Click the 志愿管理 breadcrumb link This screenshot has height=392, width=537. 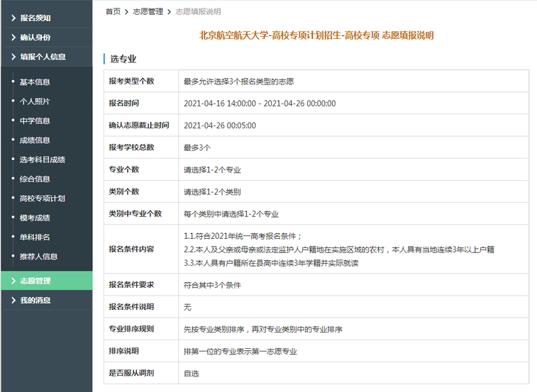coord(148,11)
